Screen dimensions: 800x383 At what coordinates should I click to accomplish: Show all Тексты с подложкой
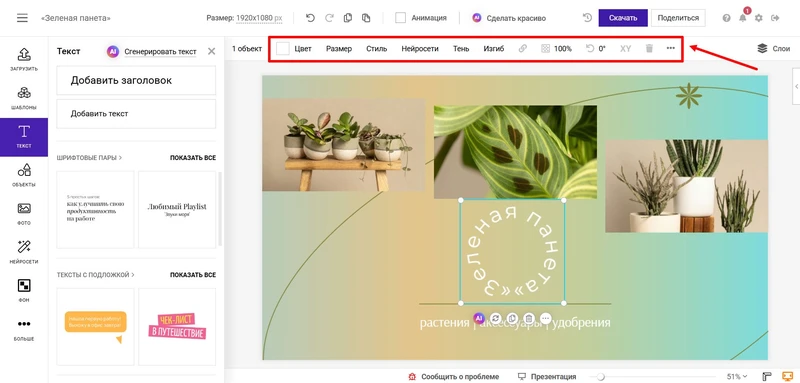[x=193, y=274]
